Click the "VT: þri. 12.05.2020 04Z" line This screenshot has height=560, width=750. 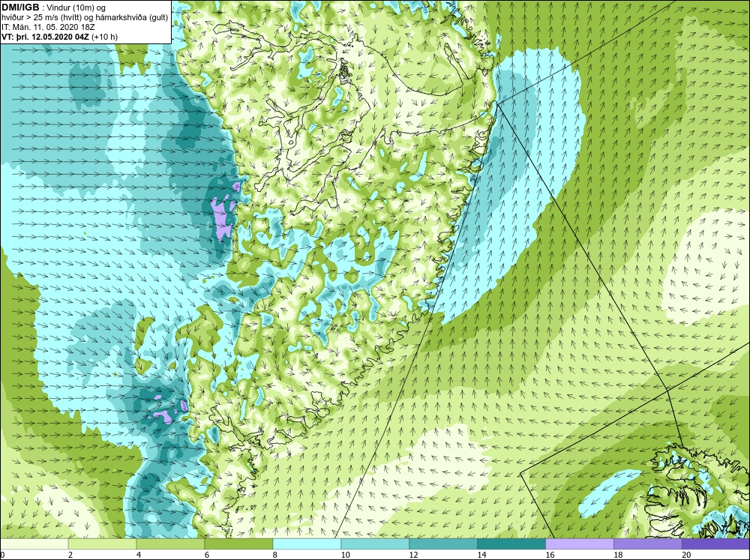tap(46, 37)
